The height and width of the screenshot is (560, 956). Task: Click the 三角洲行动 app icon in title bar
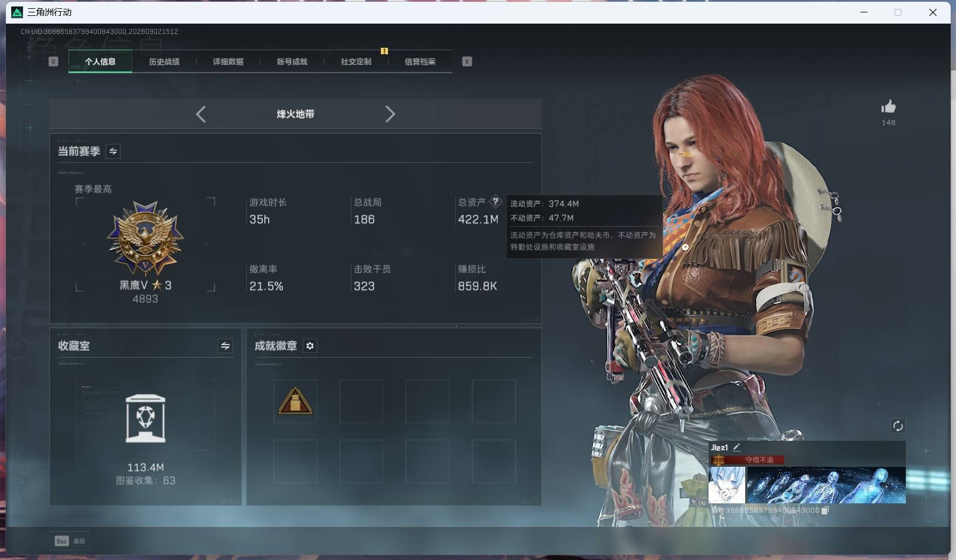[17, 12]
